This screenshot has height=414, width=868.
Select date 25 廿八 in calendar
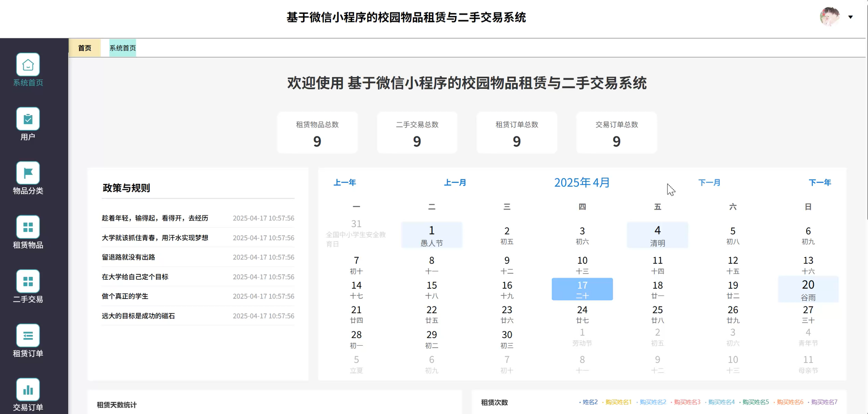coord(657,314)
